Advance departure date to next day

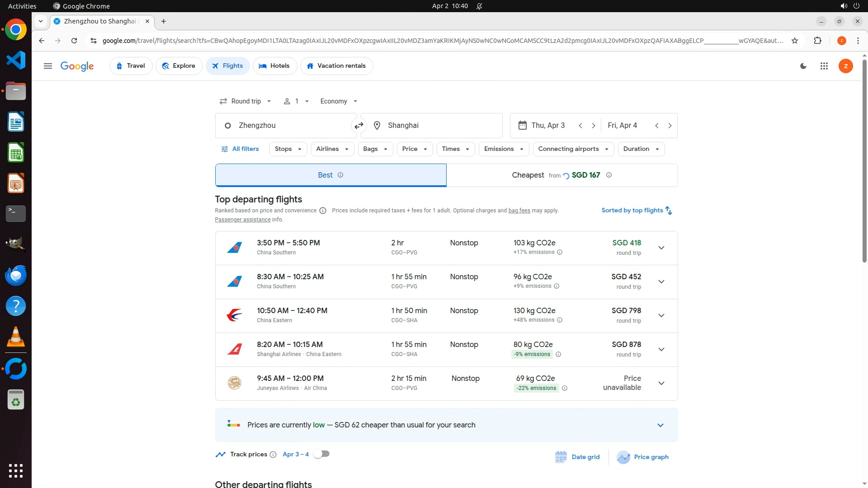pos(593,126)
